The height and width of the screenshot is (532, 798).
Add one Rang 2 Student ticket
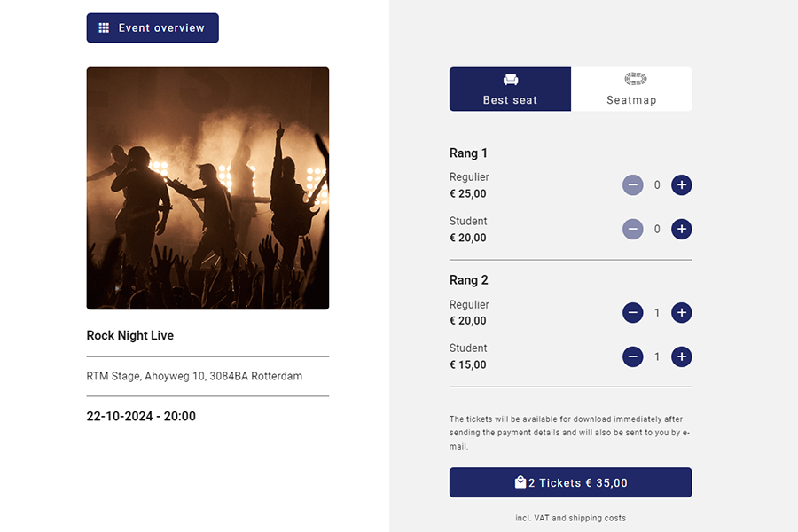[x=681, y=357]
